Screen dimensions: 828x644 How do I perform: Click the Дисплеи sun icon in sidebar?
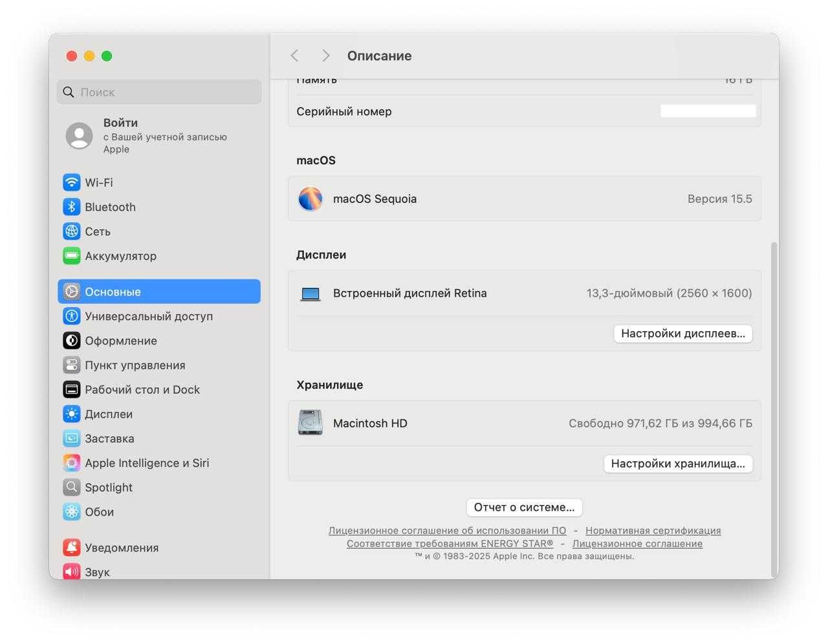(72, 414)
